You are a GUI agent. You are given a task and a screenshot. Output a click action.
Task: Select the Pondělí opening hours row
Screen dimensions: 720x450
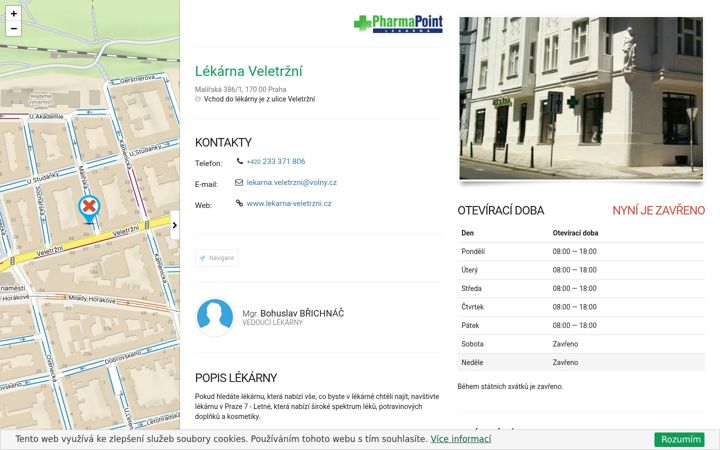coord(581,252)
